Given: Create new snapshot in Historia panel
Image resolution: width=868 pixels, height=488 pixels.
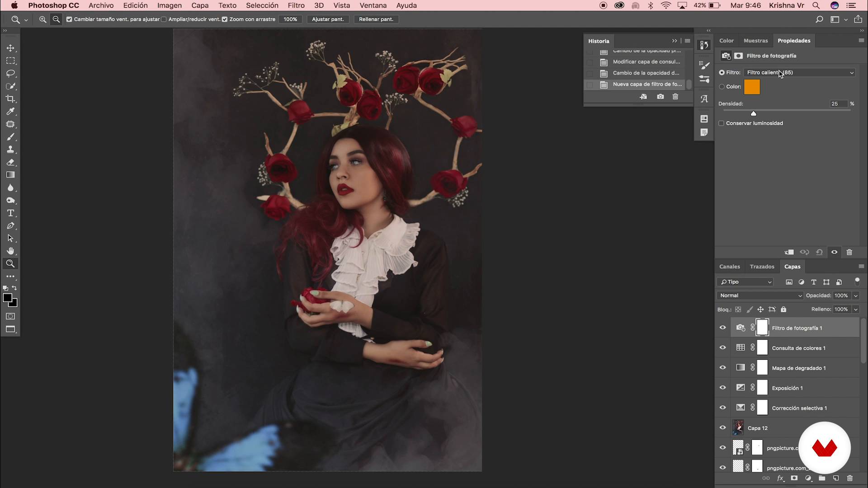Looking at the screenshot, I should pyautogui.click(x=660, y=97).
